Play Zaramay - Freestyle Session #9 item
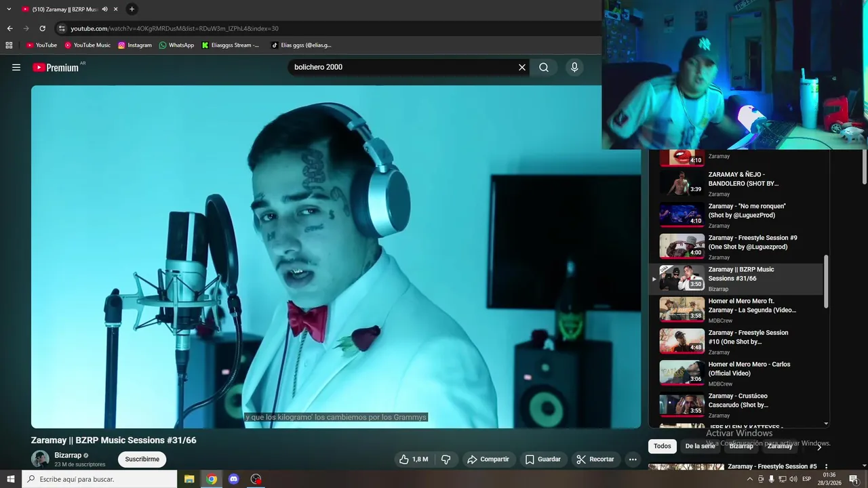The height and width of the screenshot is (488, 868). pos(736,247)
